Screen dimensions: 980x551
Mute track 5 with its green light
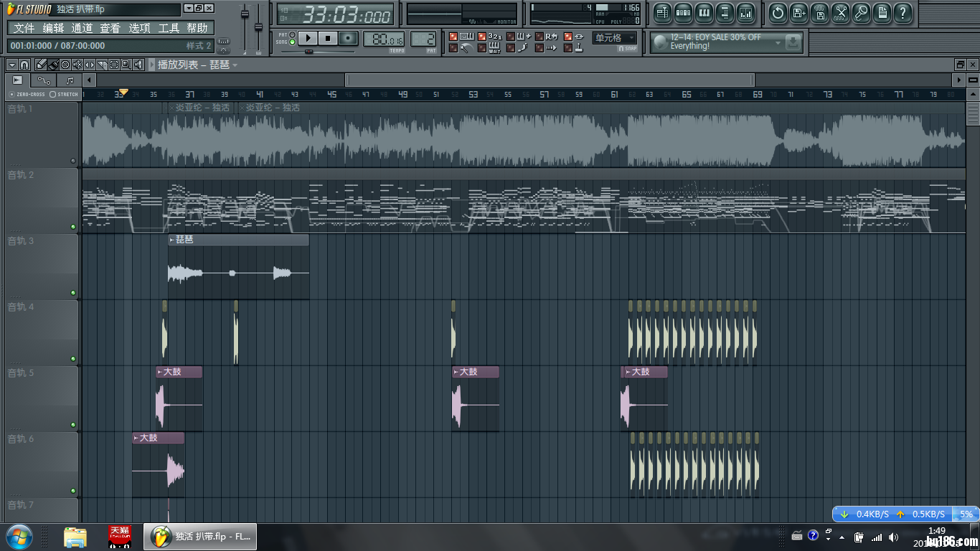coord(73,425)
